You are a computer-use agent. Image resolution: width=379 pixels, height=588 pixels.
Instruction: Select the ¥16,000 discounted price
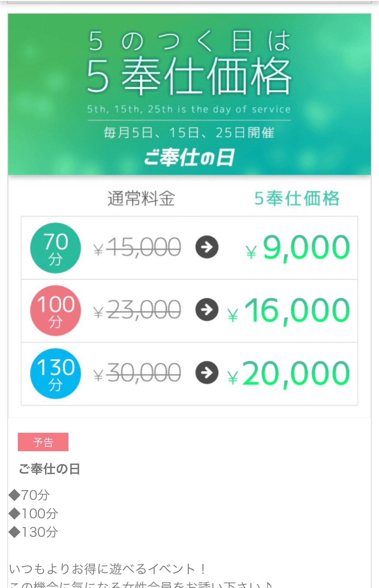coord(289,311)
